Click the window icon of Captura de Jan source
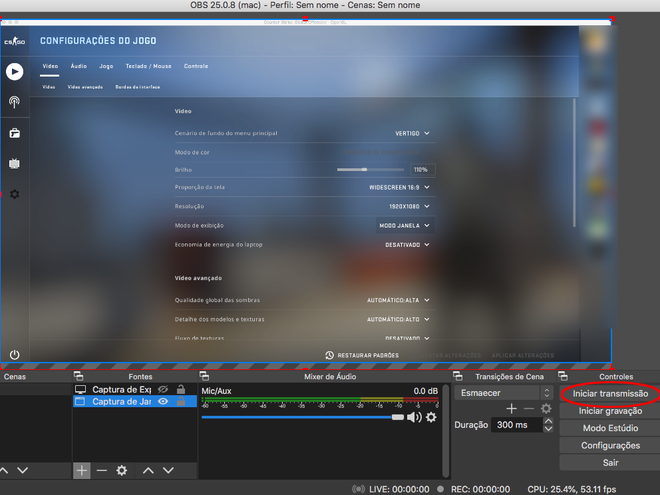660x495 pixels. pyautogui.click(x=80, y=402)
